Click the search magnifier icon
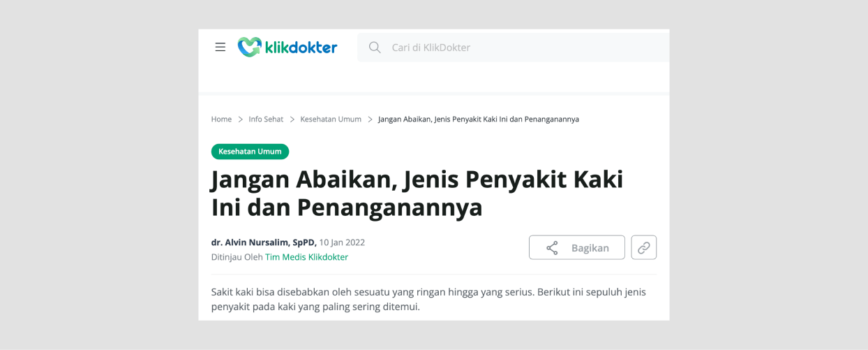This screenshot has height=350, width=868. (375, 48)
